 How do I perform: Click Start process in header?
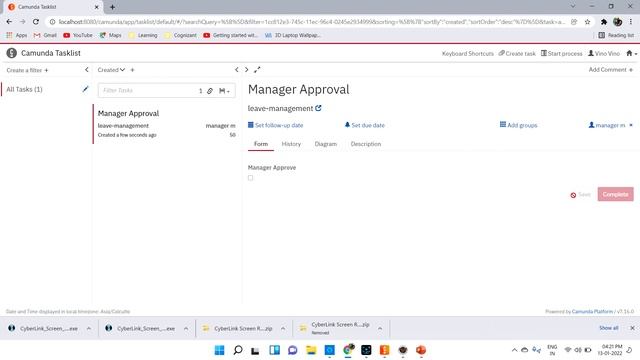pos(562,53)
